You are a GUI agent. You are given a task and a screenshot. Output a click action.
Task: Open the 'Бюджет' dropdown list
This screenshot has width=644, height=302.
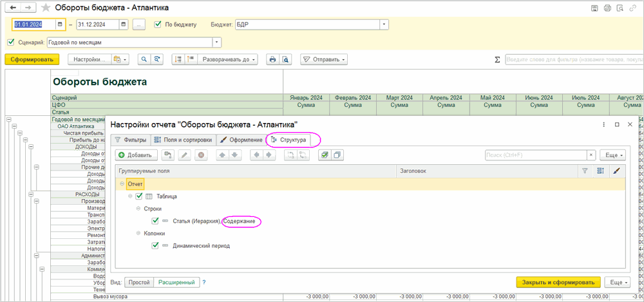click(384, 24)
